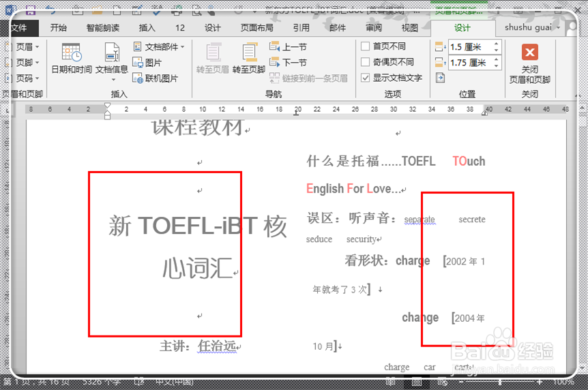Click the red X close header icon
This screenshot has height=390, width=588.
[x=530, y=52]
